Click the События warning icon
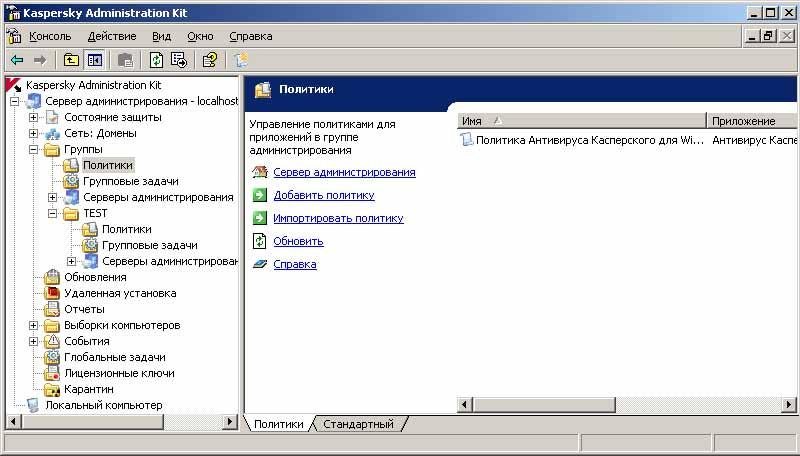The width and height of the screenshot is (800, 456). [52, 341]
